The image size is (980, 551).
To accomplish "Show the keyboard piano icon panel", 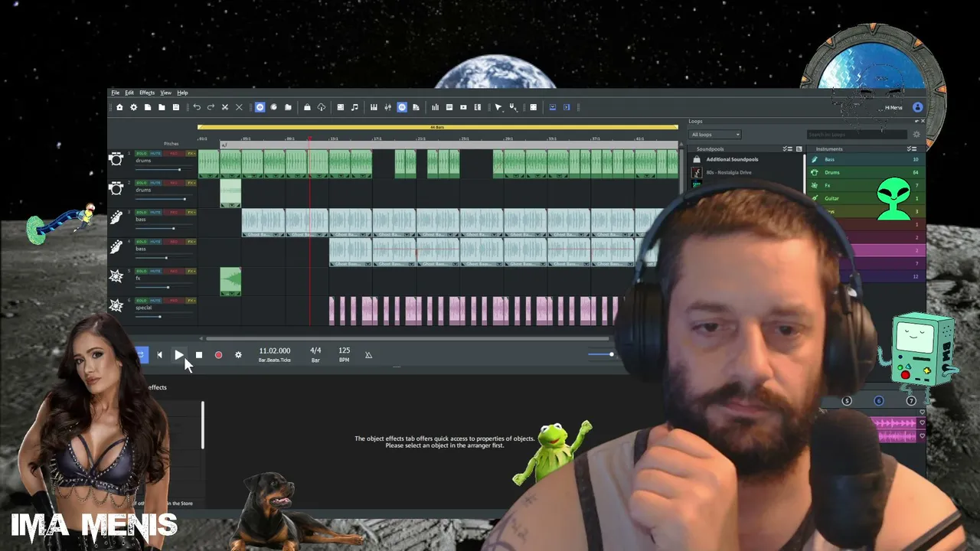I will pos(374,107).
